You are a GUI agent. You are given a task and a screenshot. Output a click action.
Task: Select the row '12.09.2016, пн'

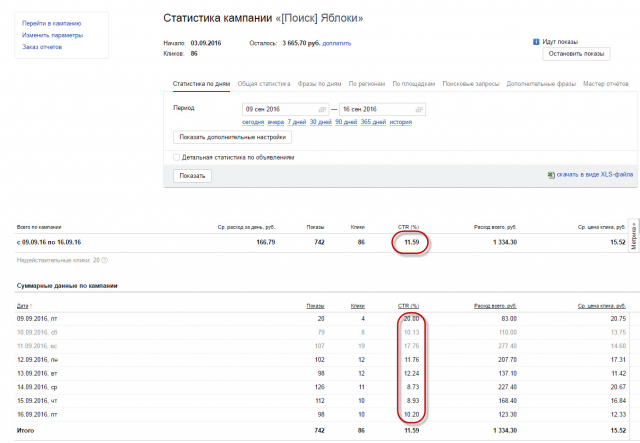point(322,360)
